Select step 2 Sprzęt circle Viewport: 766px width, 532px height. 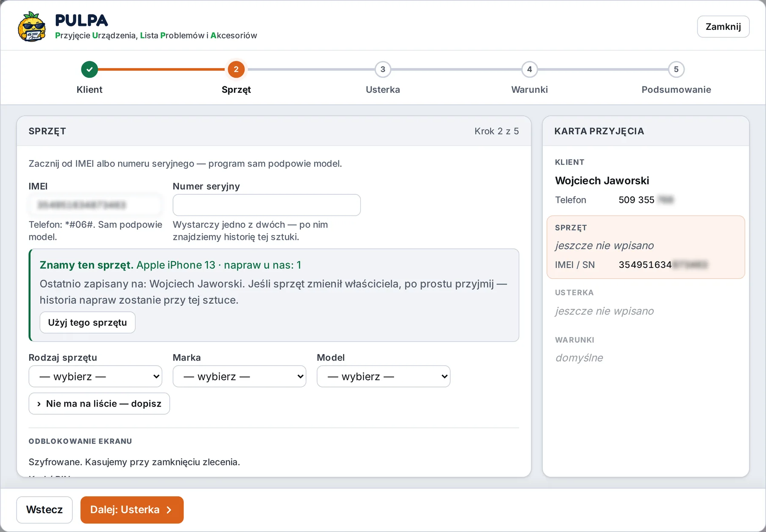click(236, 69)
